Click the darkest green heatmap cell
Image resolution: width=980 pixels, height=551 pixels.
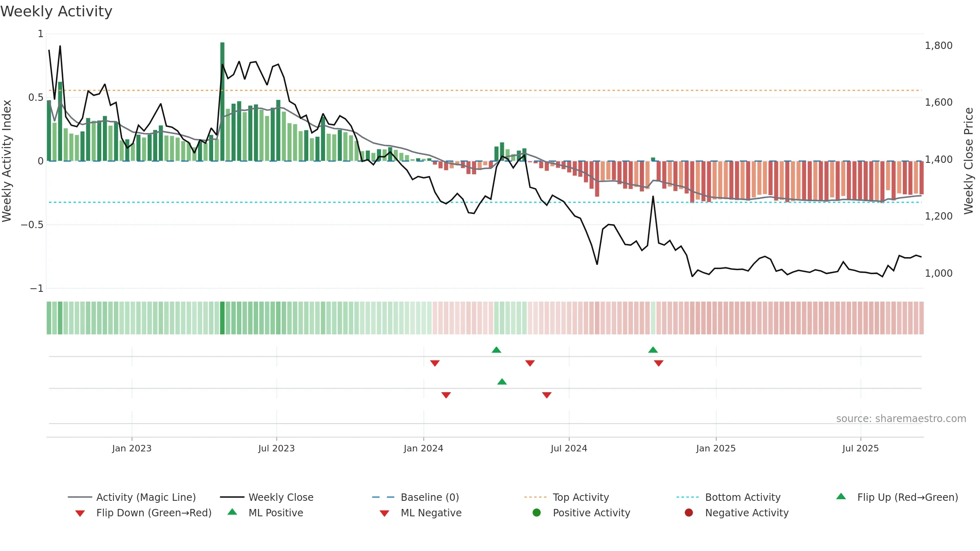(x=223, y=318)
